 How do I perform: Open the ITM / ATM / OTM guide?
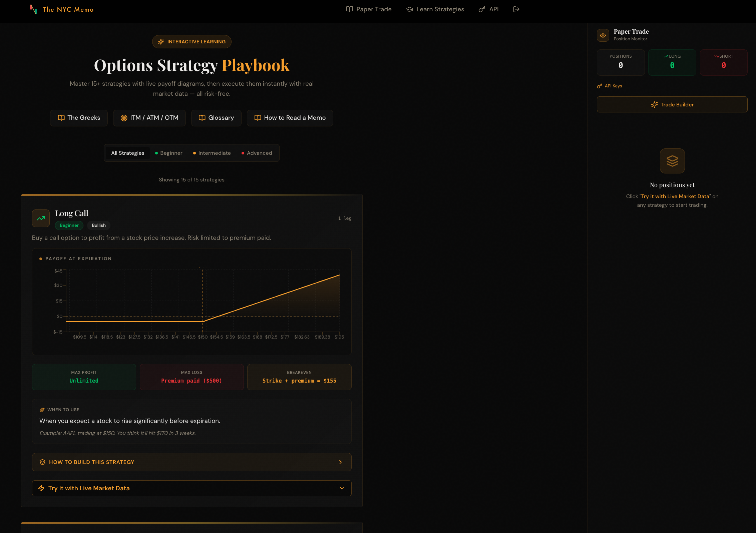[x=149, y=118]
